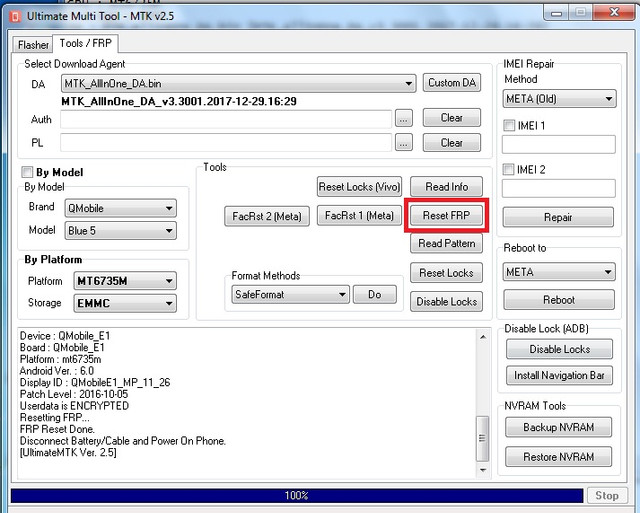This screenshot has height=513, width=640.
Task: Browse for PL file with ellipsis button
Action: [403, 143]
